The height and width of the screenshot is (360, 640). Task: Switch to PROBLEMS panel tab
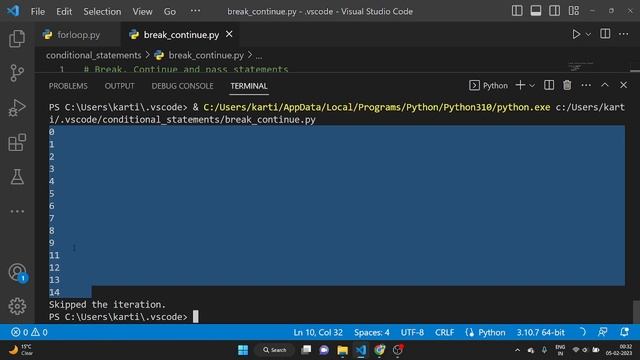(x=68, y=86)
